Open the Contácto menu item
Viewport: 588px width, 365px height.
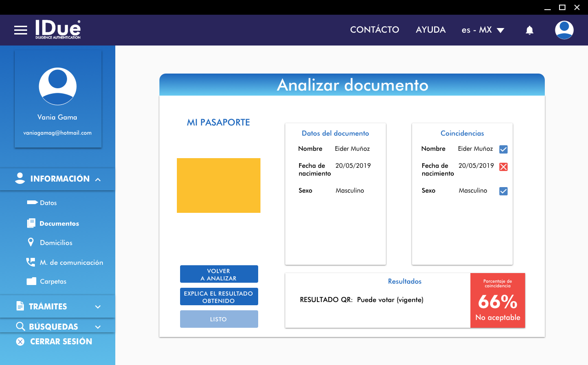tap(374, 30)
